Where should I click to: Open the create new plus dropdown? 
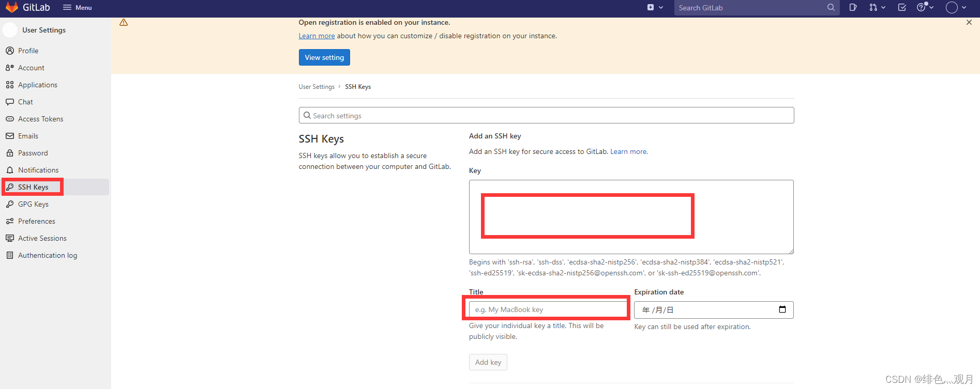[x=655, y=7]
